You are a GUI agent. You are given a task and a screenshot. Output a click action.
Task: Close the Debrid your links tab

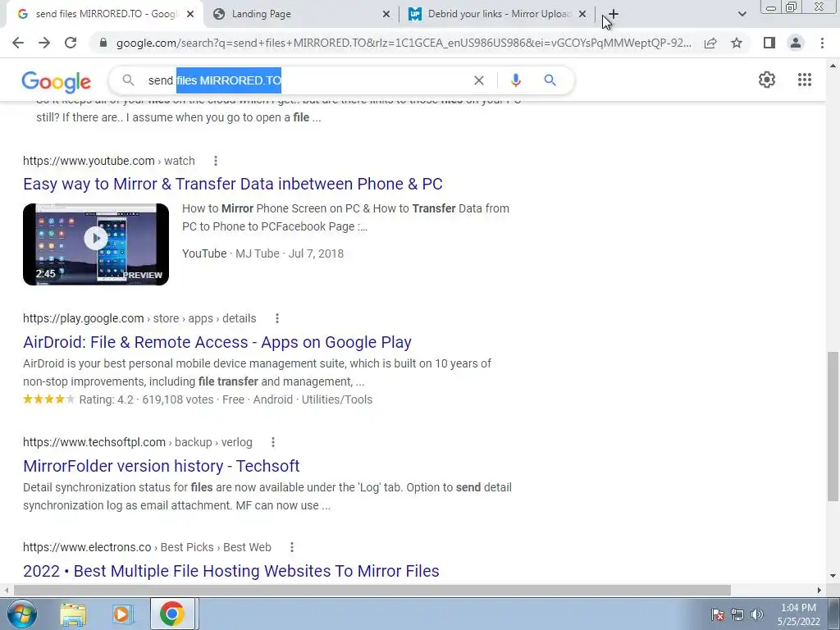[582, 15]
